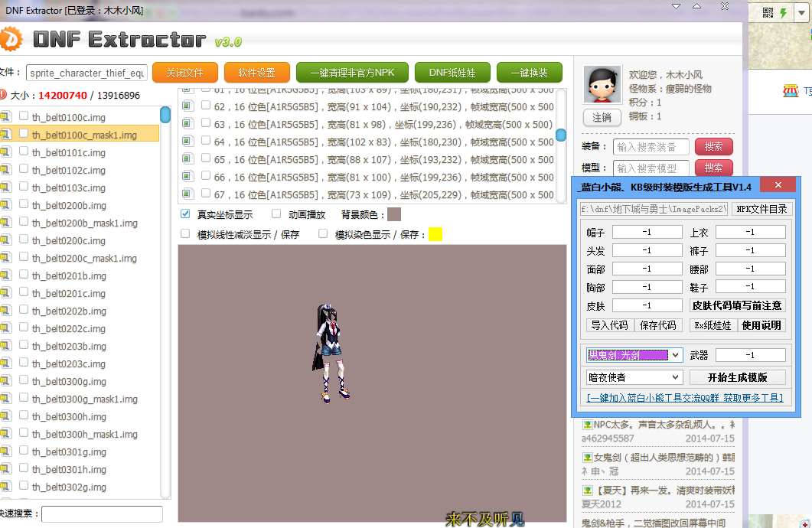The image size is (812, 528).
Task: Click the user avatar picture
Action: coord(602,84)
